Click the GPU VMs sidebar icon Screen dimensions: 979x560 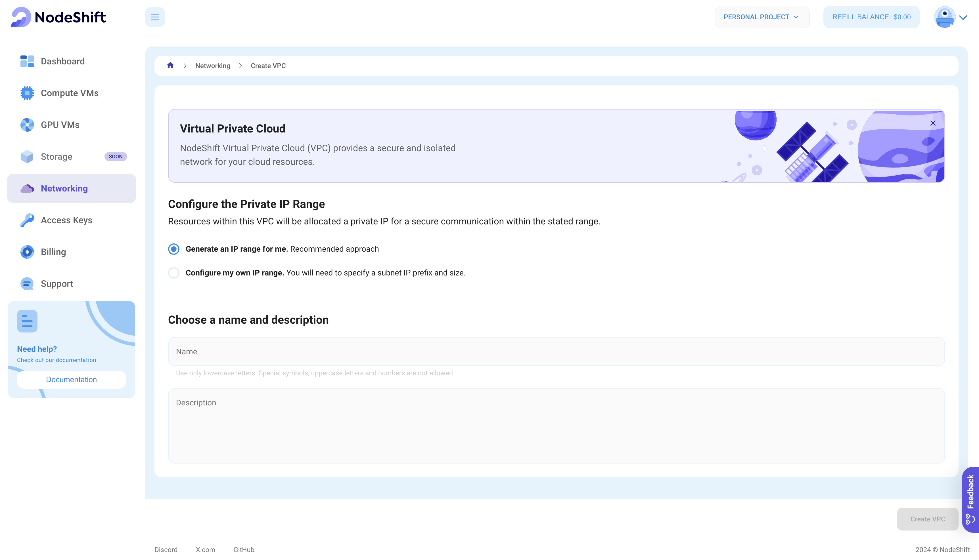(27, 124)
